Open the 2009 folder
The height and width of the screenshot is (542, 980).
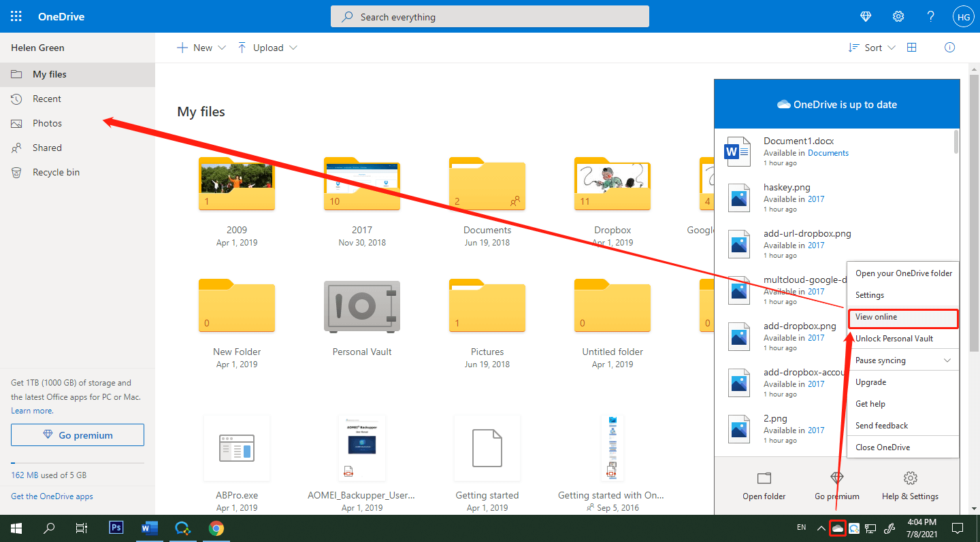[237, 184]
